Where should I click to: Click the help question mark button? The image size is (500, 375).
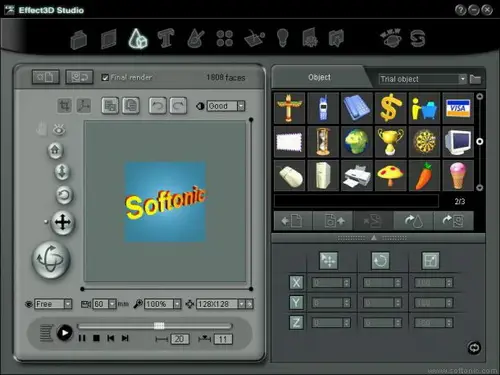tap(460, 10)
